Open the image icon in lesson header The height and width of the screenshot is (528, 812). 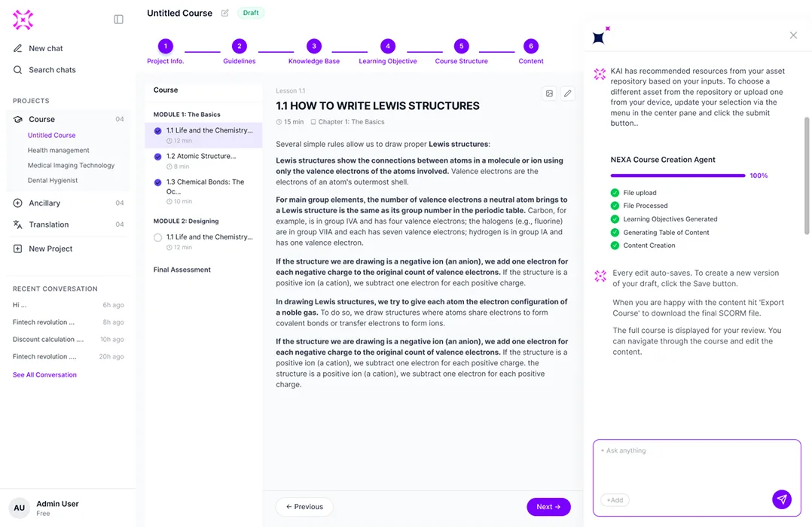[x=549, y=93]
